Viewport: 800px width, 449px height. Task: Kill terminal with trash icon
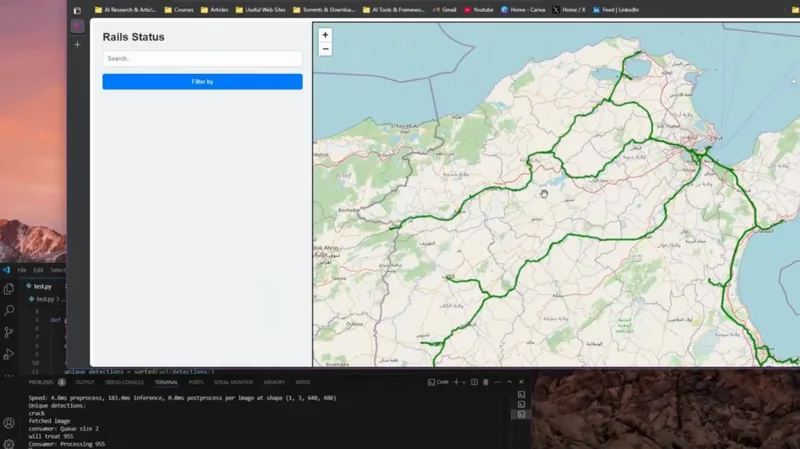click(x=486, y=382)
